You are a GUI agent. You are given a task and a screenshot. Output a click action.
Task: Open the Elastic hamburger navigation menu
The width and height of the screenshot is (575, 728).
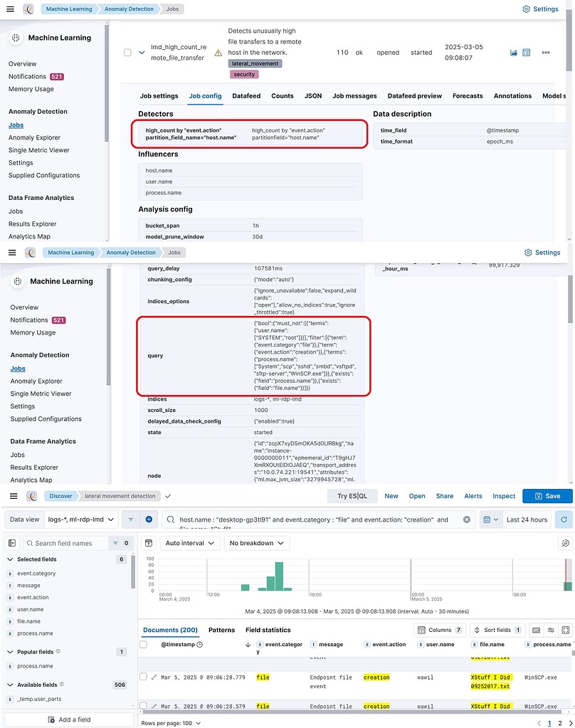[x=11, y=9]
